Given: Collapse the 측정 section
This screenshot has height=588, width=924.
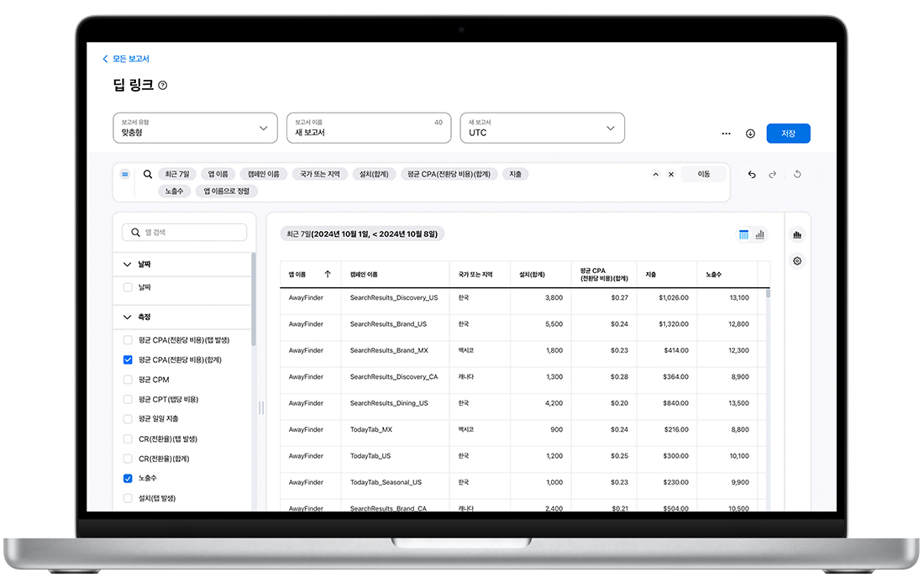Looking at the screenshot, I should [128, 317].
